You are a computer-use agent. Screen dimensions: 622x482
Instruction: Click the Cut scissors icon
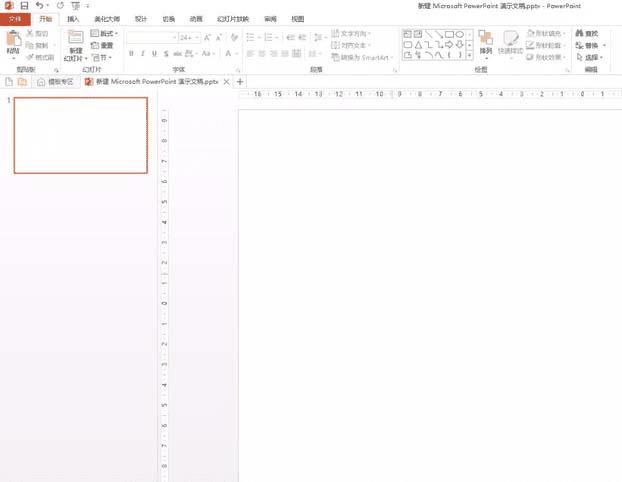30,34
